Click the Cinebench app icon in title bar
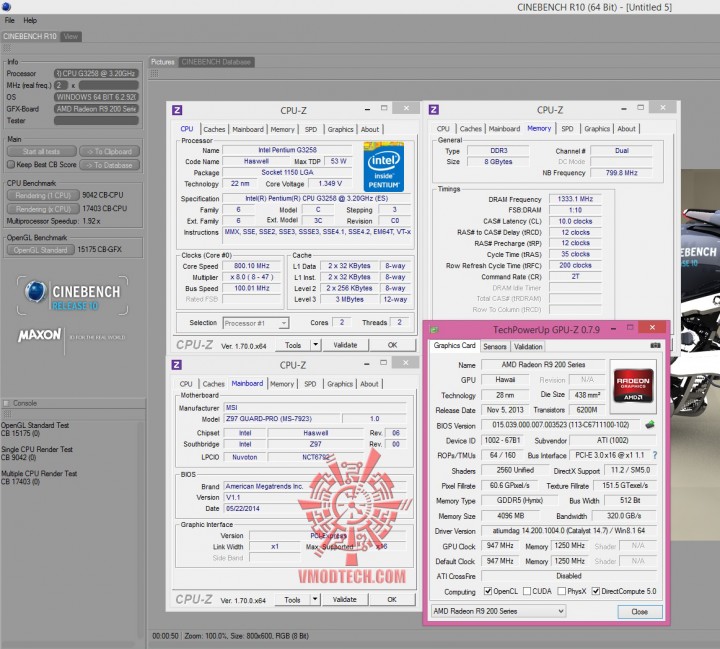The width and height of the screenshot is (720, 649). point(6,7)
